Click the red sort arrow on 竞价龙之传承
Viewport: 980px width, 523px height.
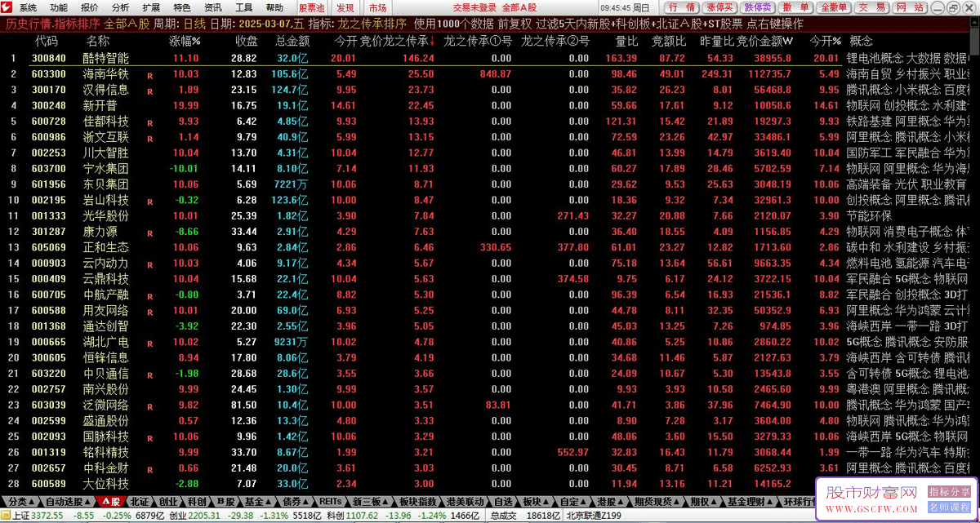[431, 41]
